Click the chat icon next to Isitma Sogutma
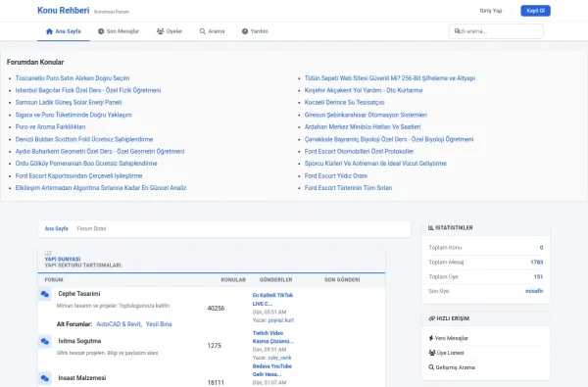Viewport: 588px width, 387px height. (45, 341)
